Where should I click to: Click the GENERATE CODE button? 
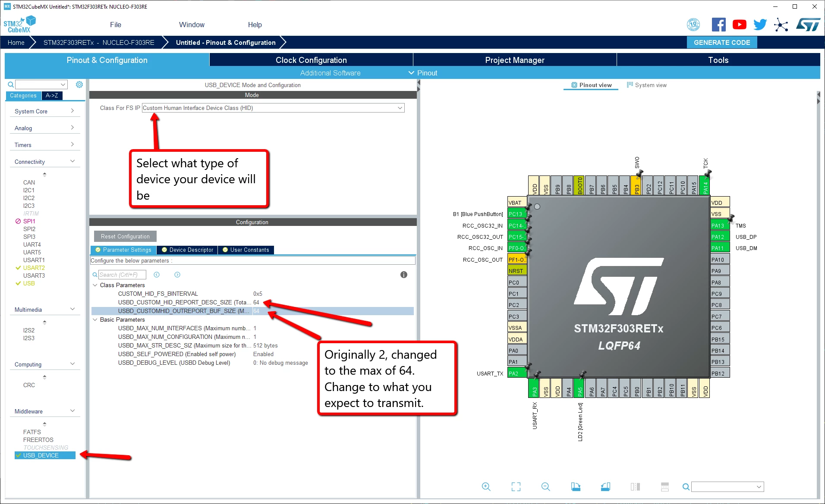click(722, 42)
